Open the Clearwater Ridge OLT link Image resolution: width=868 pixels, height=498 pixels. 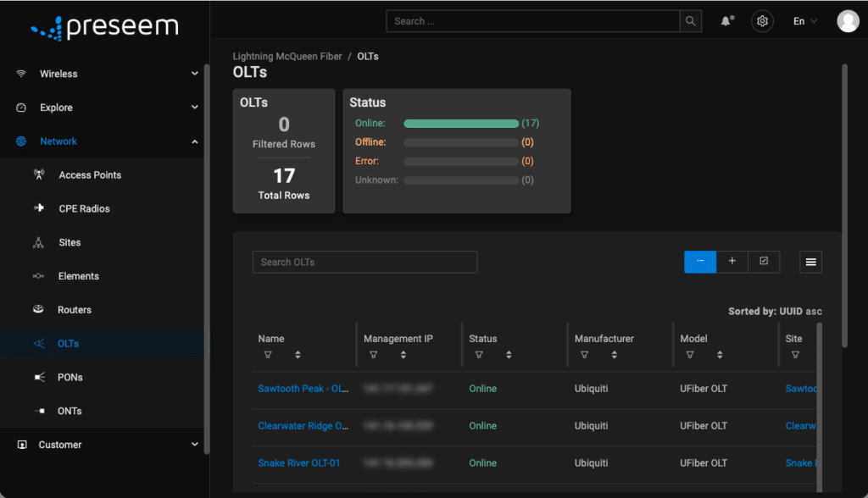point(303,425)
